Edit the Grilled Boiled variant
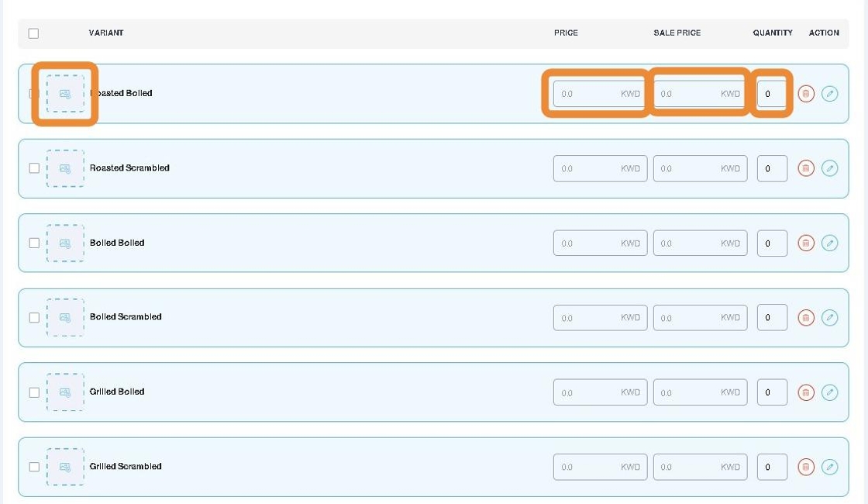This screenshot has height=504, width=868. pos(829,392)
